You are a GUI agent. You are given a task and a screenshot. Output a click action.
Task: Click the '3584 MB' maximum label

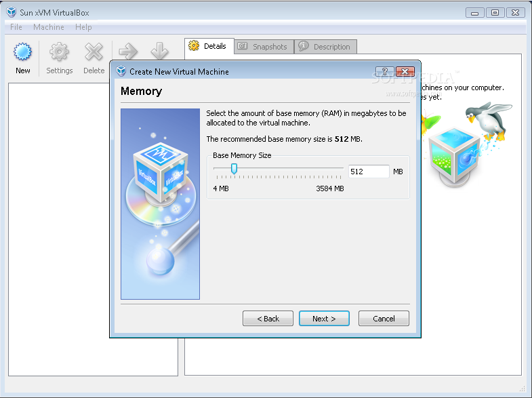(330, 188)
